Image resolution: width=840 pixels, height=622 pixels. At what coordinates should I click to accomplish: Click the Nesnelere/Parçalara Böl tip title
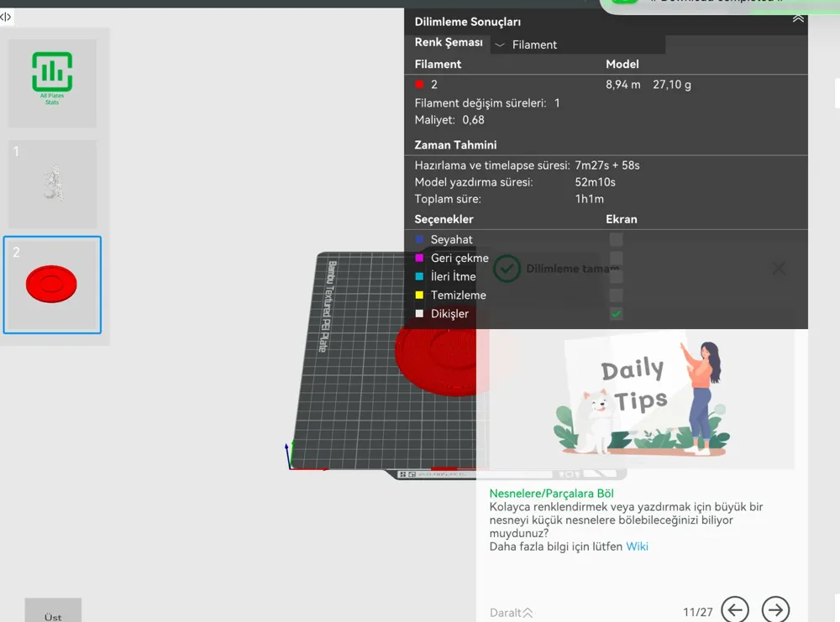pos(551,494)
